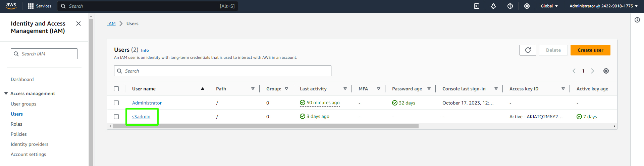Click page number 1 in pagination
The image size is (644, 166).
pos(583,71)
